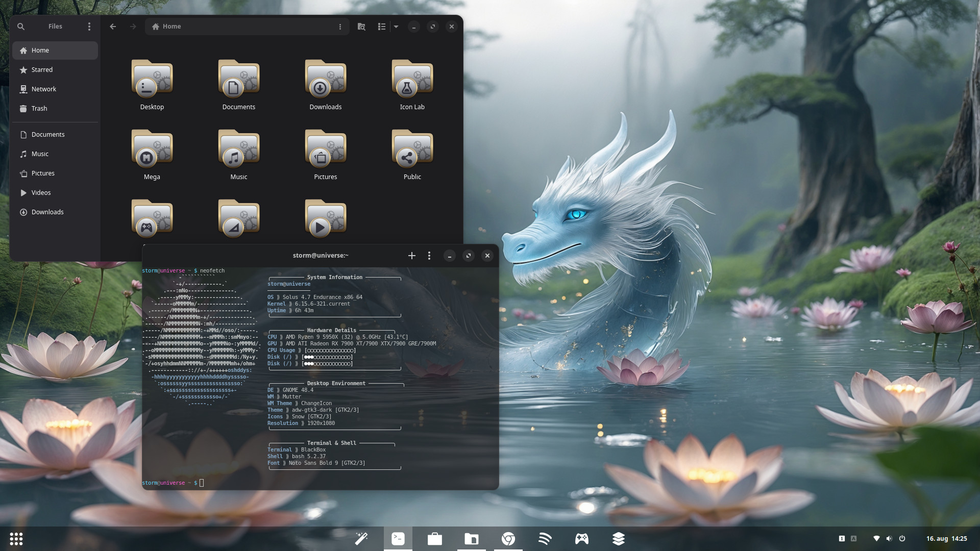Image resolution: width=980 pixels, height=551 pixels.
Task: Open the power menu in system tray
Action: click(902, 539)
